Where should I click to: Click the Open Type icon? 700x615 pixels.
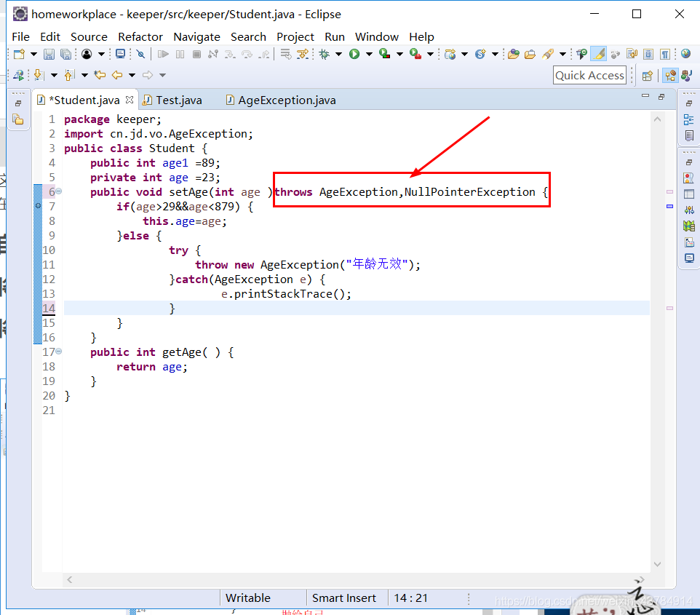coord(514,54)
